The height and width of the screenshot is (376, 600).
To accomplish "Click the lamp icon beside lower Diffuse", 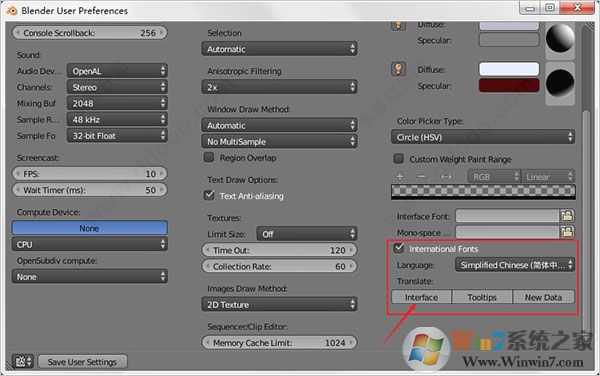I will coord(398,69).
